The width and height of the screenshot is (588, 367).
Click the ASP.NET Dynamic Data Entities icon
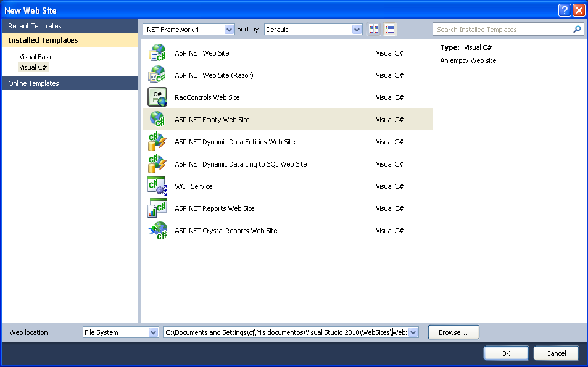tap(157, 141)
